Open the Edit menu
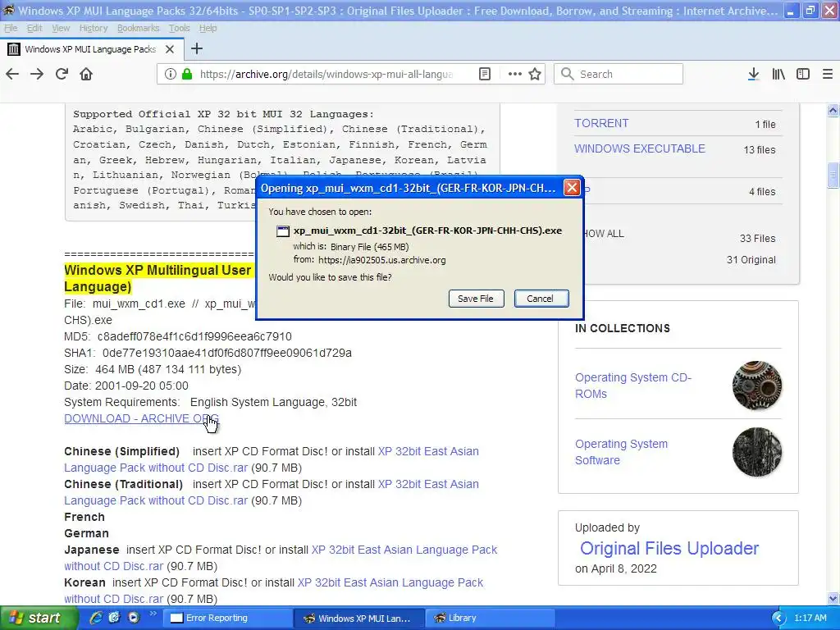This screenshot has width=840, height=630. pyautogui.click(x=34, y=28)
